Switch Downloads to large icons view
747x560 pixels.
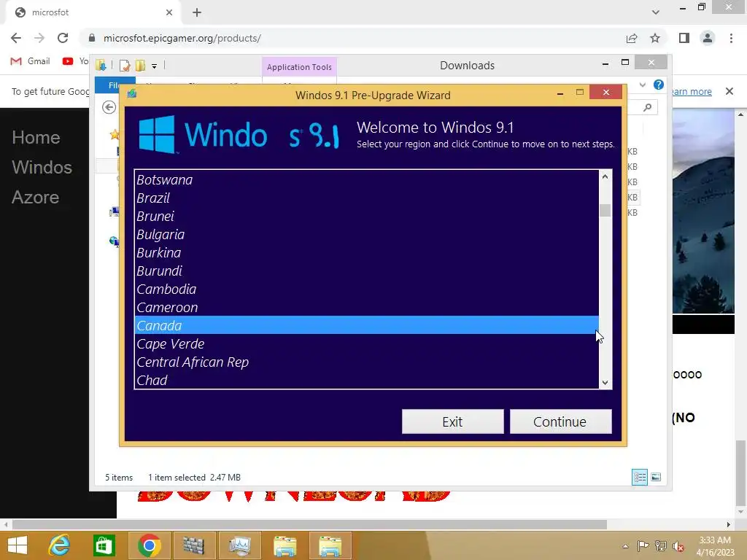tap(656, 477)
